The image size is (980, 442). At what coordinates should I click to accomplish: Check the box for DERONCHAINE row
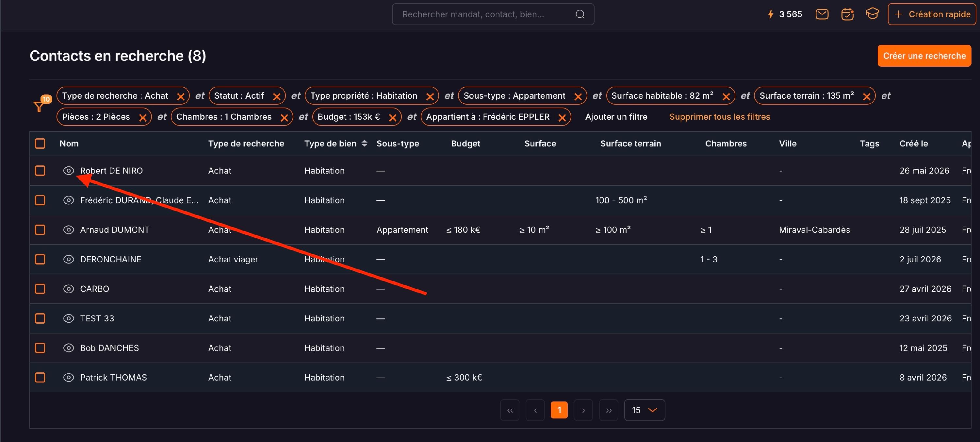coord(40,259)
